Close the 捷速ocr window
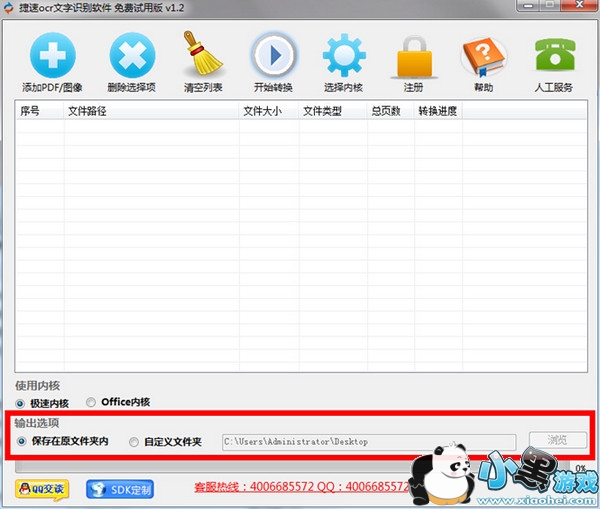This screenshot has height=509, width=600. pos(580,5)
